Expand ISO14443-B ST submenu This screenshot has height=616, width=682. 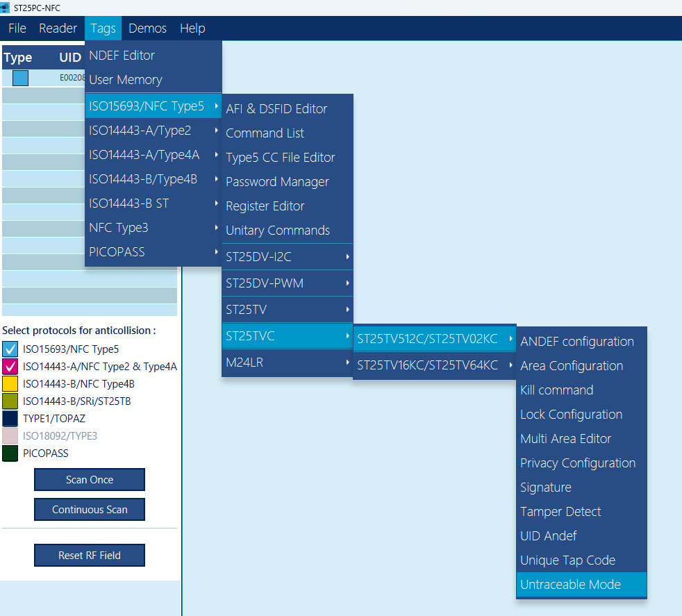(x=153, y=203)
